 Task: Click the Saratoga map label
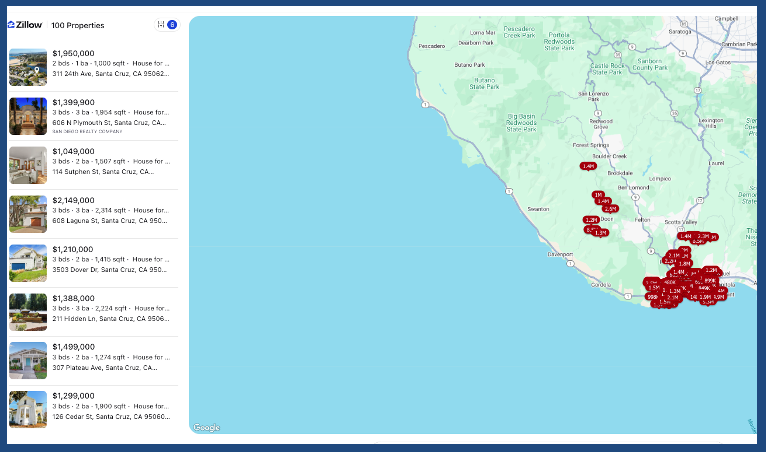(x=680, y=31)
